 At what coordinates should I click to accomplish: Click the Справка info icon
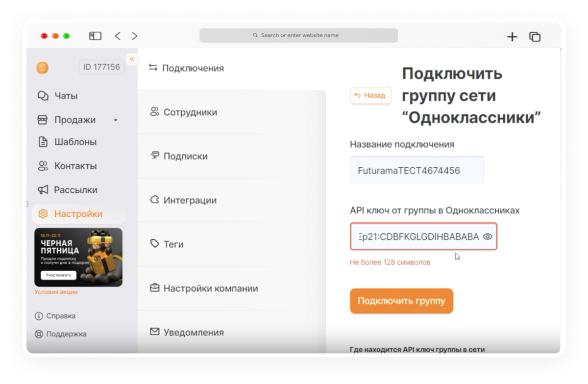39,316
